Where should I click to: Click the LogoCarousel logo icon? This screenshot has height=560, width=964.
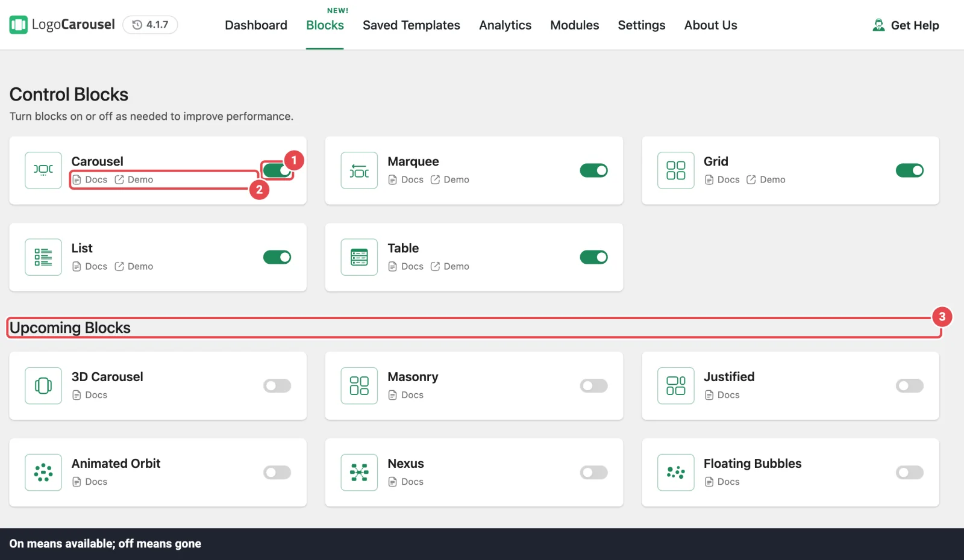pos(18,25)
